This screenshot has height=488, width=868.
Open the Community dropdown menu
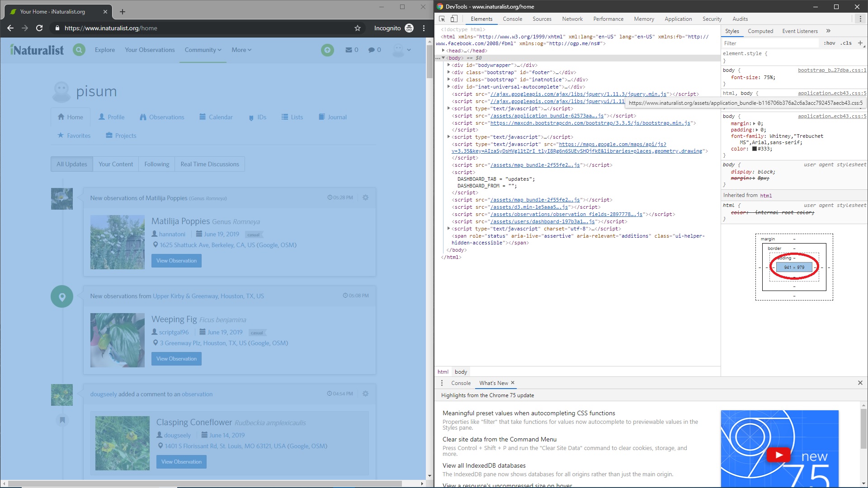(x=203, y=50)
